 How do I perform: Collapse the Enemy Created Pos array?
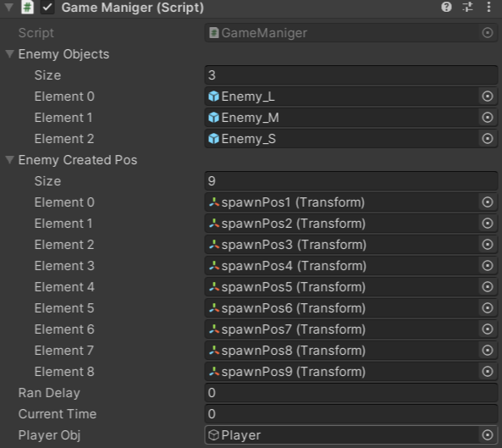click(x=9, y=159)
